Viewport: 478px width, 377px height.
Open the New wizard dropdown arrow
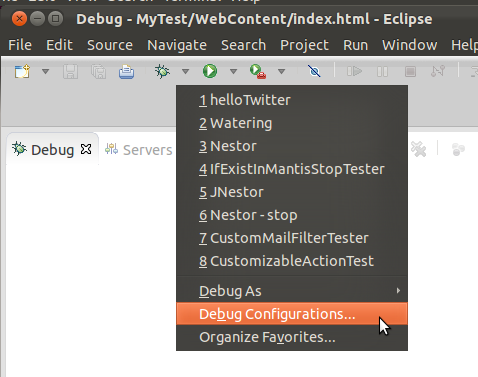46,71
